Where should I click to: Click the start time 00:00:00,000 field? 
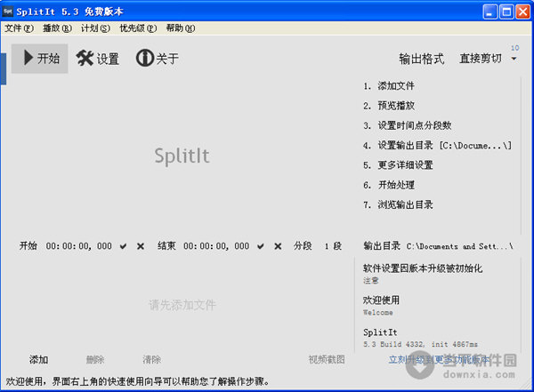78,246
